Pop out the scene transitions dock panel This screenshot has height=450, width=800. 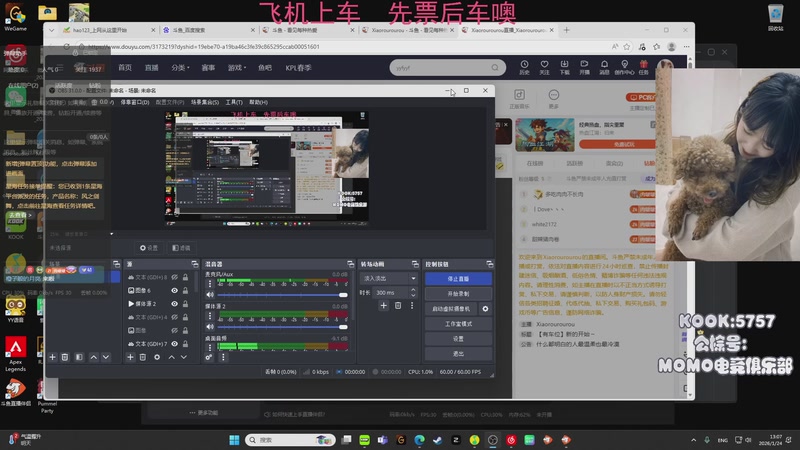[415, 264]
